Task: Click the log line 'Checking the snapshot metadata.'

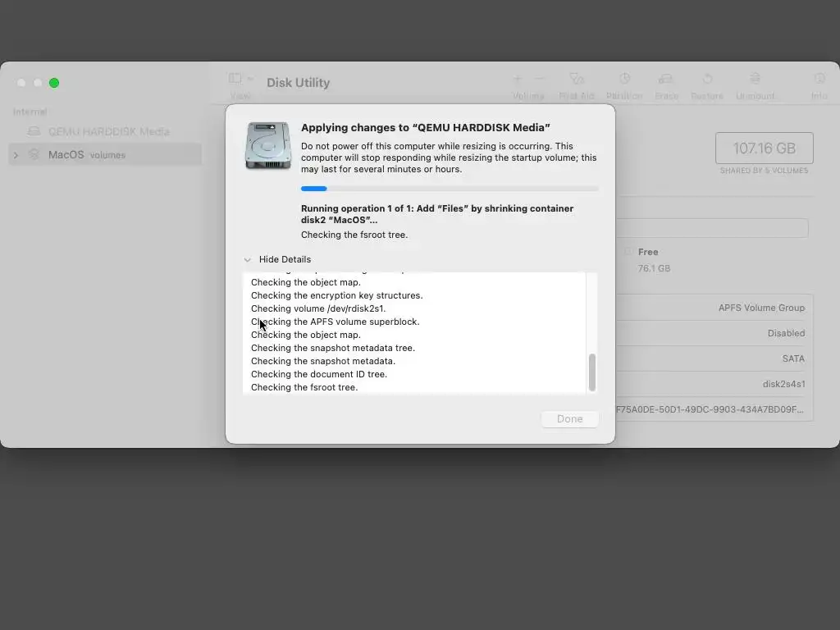Action: (x=323, y=361)
